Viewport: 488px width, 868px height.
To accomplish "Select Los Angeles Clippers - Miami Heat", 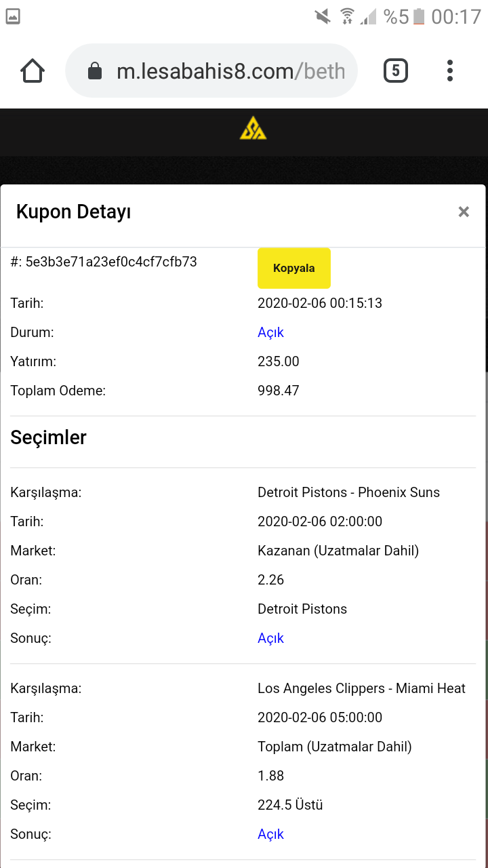I will (x=361, y=688).
